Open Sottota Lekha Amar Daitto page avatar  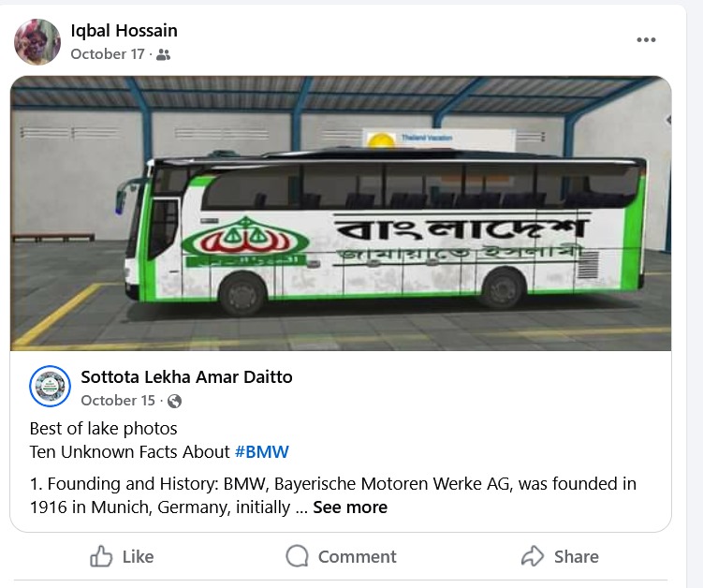click(x=50, y=386)
